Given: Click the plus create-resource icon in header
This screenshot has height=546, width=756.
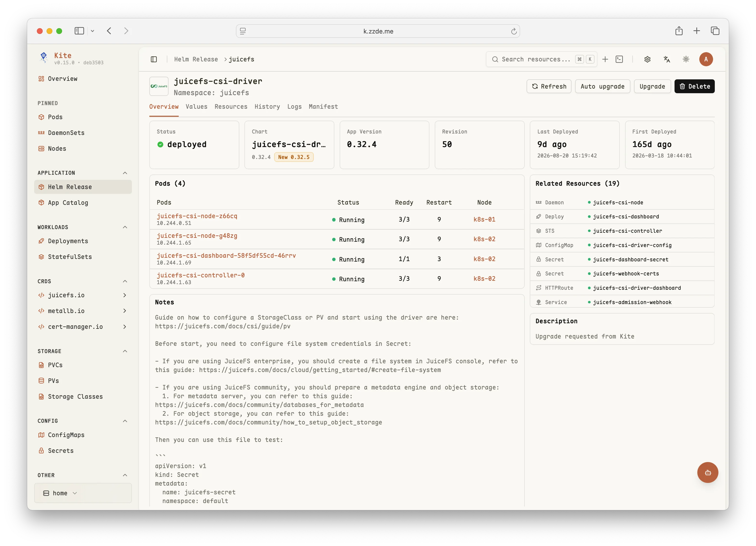Looking at the screenshot, I should (605, 59).
